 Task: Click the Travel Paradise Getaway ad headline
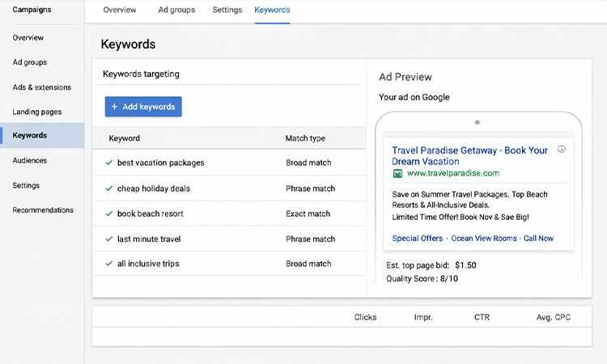click(x=469, y=155)
